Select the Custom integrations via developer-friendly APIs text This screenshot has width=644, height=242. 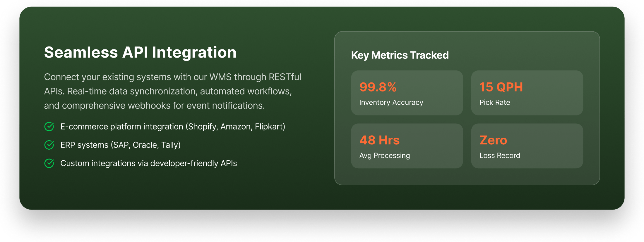coord(148,163)
